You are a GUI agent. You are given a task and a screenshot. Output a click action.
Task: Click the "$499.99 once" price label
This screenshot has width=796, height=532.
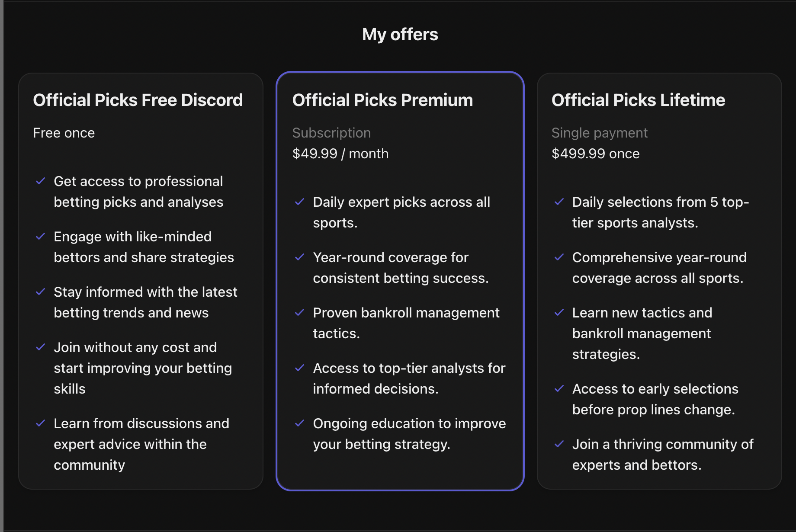596,154
